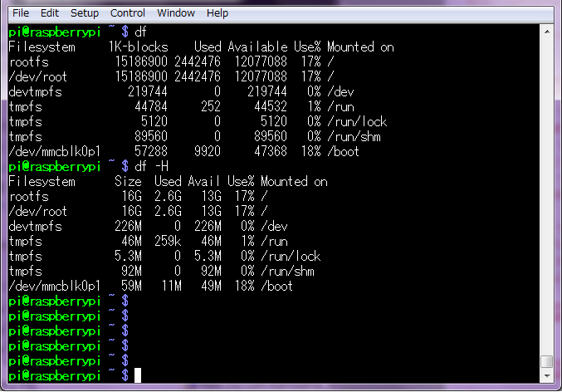Viewport: 562px width, 392px height.
Task: Click the terminal cursor block at last prompt
Action: point(138,375)
